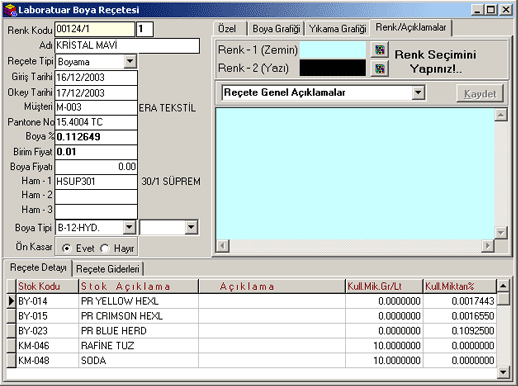
Task: Click the black Renk-2 swatch
Action: pos(333,68)
